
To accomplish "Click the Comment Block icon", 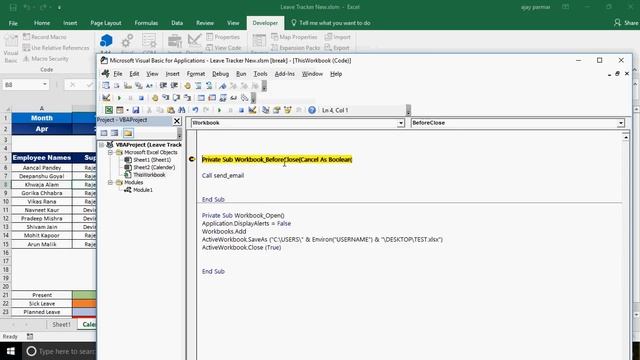I will [x=198, y=86].
